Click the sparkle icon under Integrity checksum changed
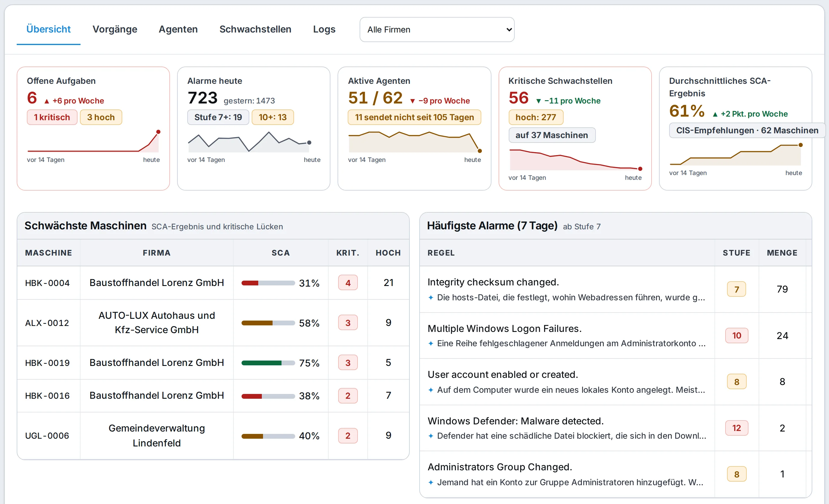The height and width of the screenshot is (504, 829). click(x=431, y=297)
